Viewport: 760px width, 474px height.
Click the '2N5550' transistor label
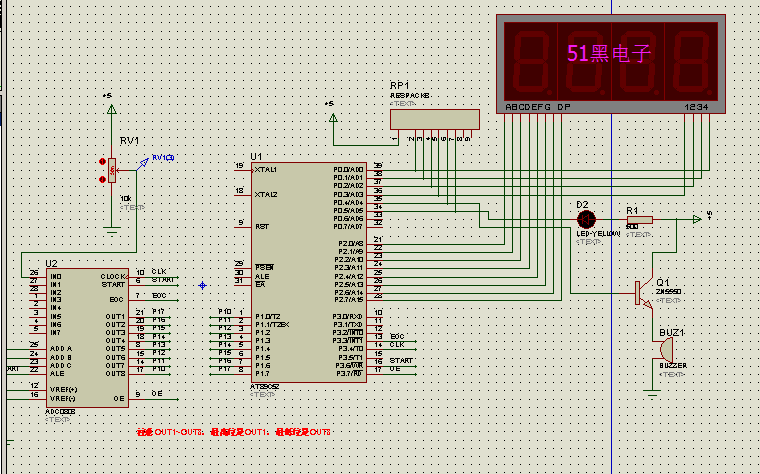tap(668, 292)
